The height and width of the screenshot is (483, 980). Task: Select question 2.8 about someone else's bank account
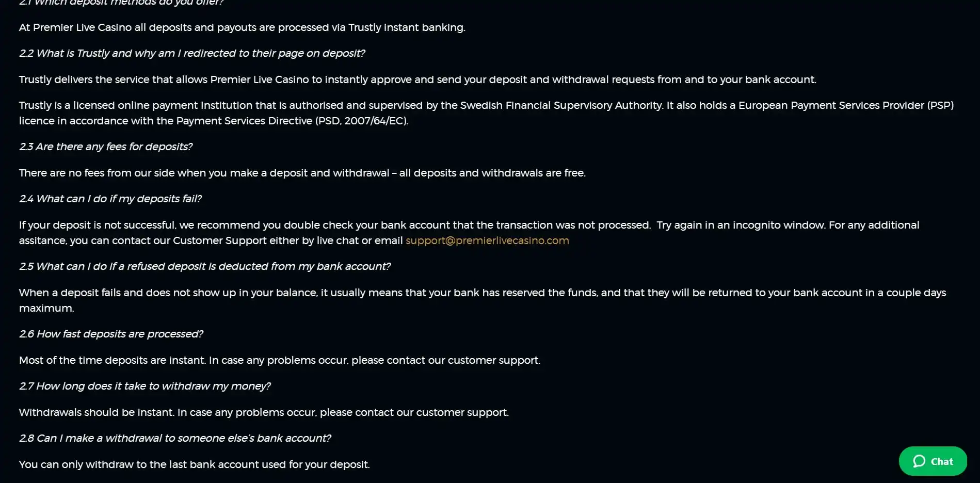175,438
